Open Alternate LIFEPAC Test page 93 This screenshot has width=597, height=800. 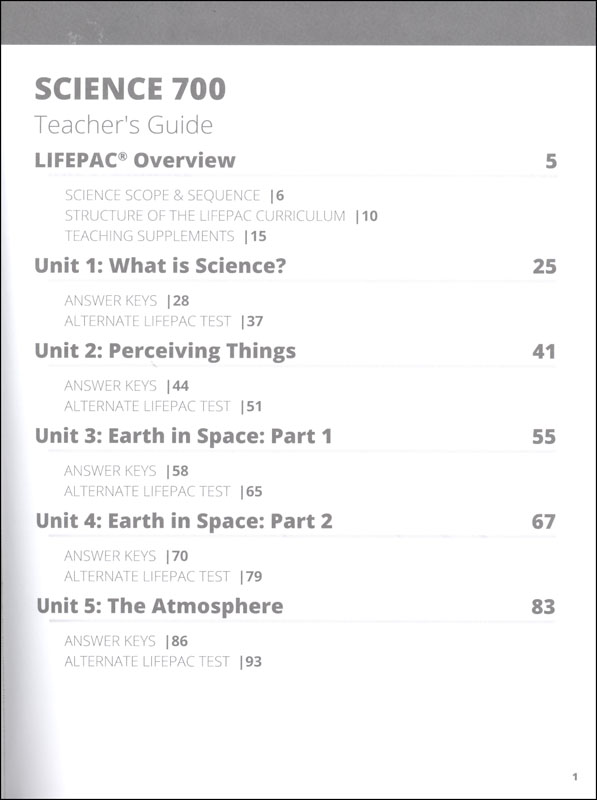[x=163, y=662]
